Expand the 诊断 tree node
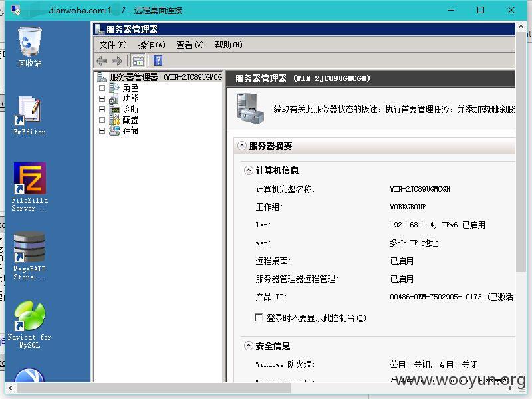Screen dimensions: 532x399 tap(102, 109)
